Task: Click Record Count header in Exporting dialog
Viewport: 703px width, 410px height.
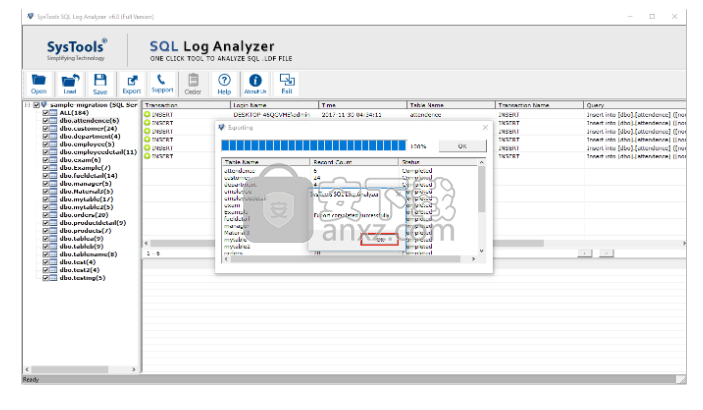Action: tap(354, 162)
